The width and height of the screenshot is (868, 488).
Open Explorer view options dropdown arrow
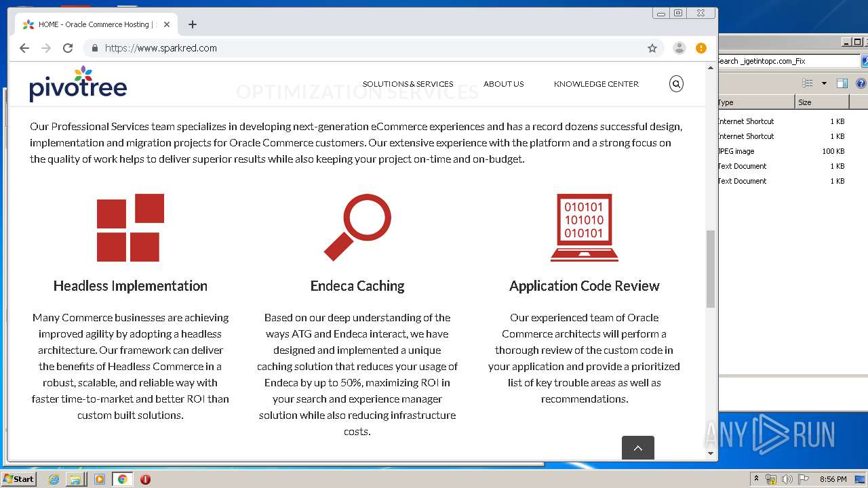[824, 83]
